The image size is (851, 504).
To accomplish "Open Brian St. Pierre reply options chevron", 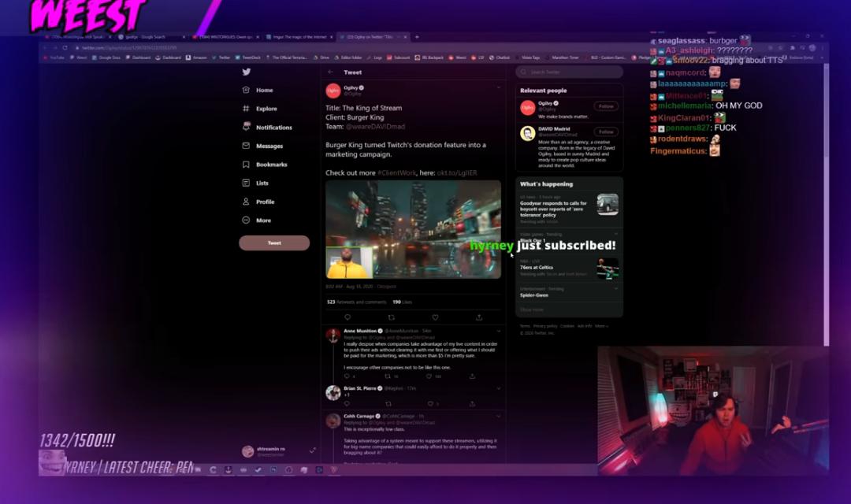I will (x=498, y=388).
